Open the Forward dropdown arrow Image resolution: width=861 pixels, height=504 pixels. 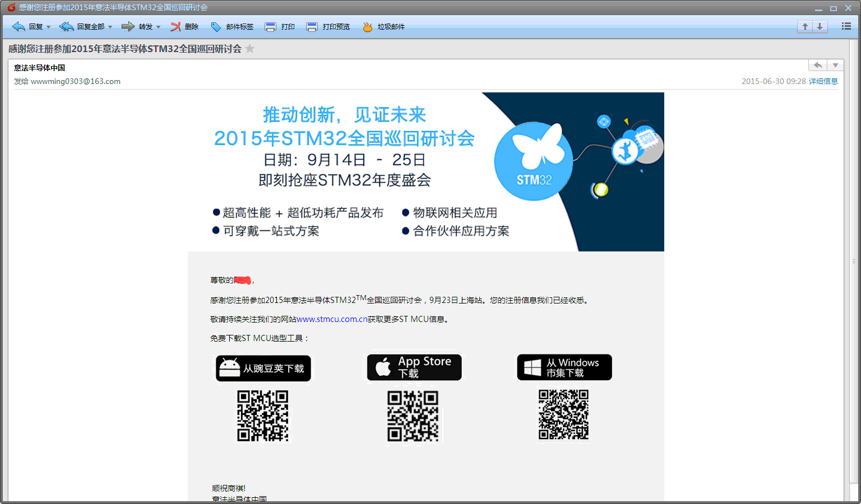click(158, 27)
